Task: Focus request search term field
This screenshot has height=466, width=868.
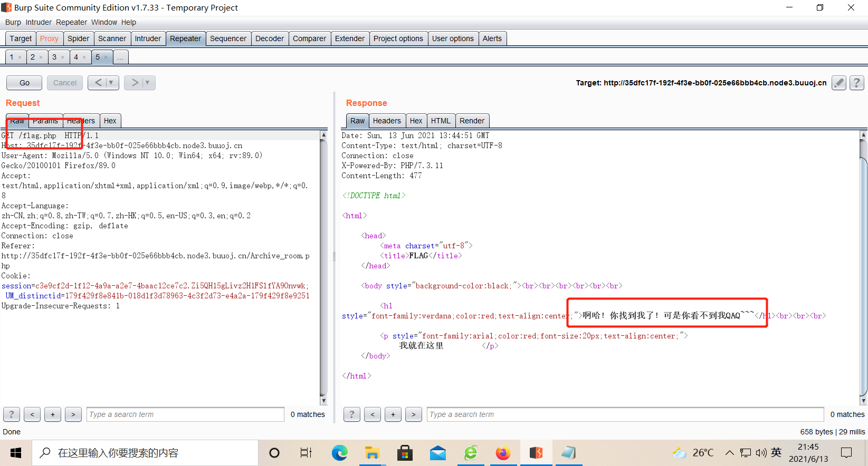Action: (x=185, y=414)
